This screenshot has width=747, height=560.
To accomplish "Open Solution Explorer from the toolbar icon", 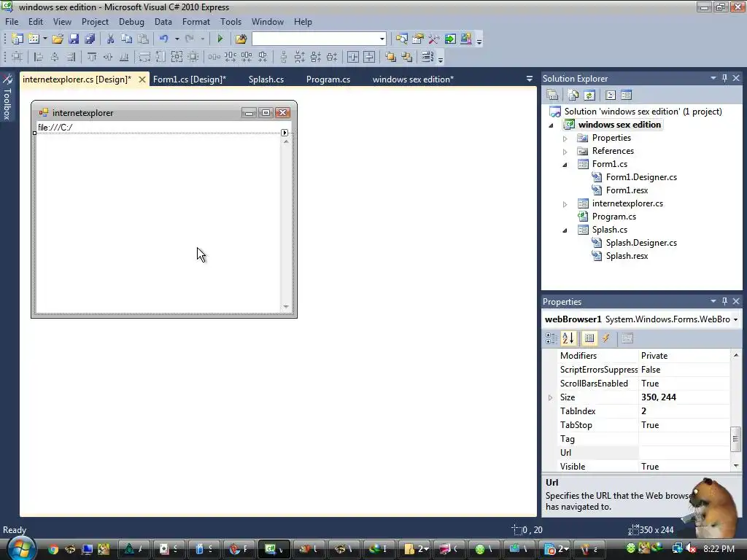I will click(402, 39).
